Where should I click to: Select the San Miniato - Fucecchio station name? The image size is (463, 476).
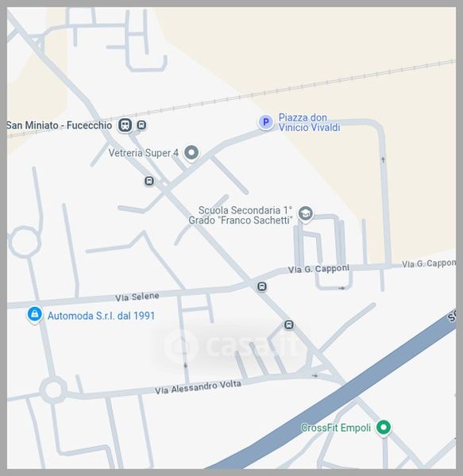60,125
